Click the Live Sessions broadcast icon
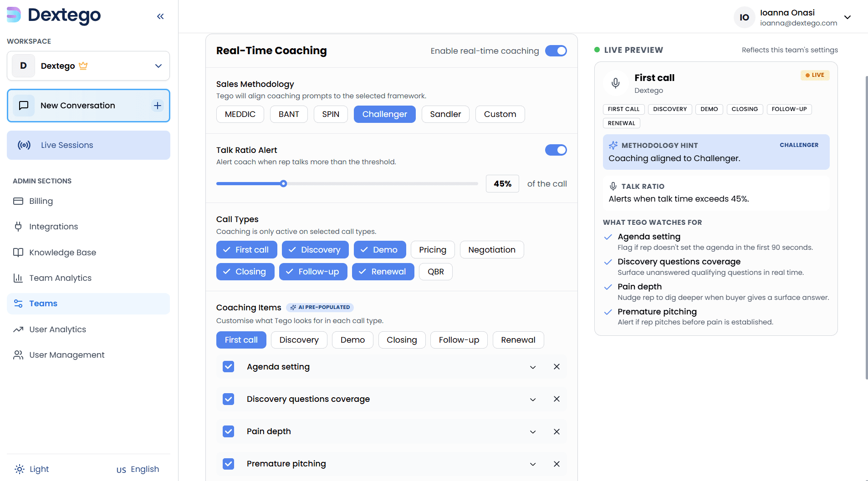The image size is (868, 481). [24, 145]
